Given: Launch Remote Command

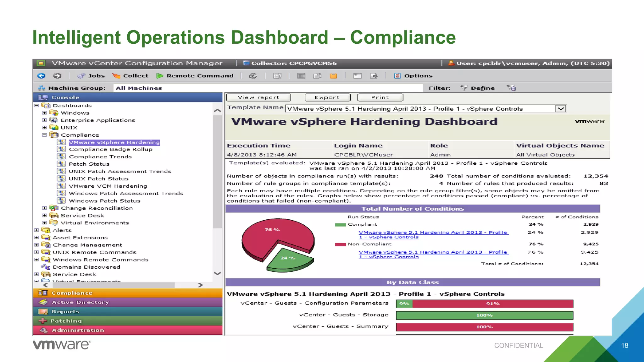Looking at the screenshot, I should (x=195, y=76).
